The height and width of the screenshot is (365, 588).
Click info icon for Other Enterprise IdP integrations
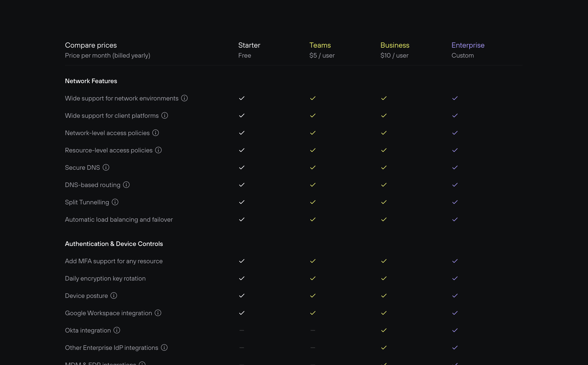coord(164,348)
